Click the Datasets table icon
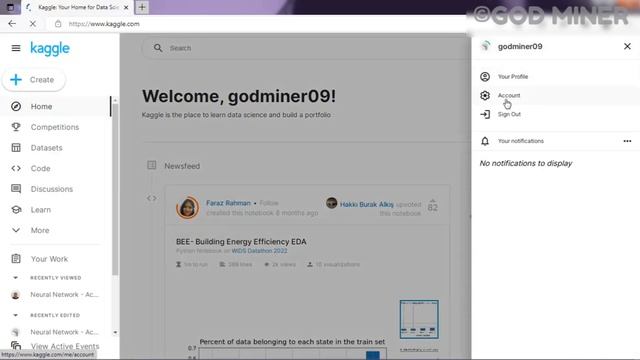 tap(16, 148)
